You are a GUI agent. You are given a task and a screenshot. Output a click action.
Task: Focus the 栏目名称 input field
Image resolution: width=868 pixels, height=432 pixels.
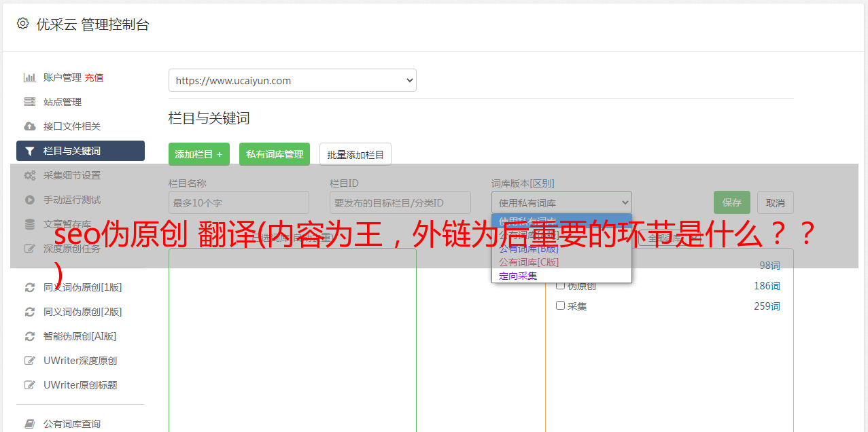coord(239,202)
